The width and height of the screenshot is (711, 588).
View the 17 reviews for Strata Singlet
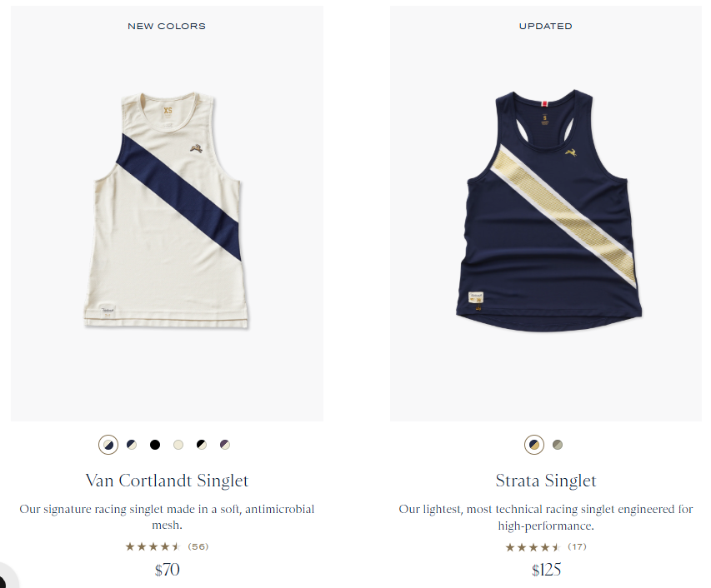578,547
